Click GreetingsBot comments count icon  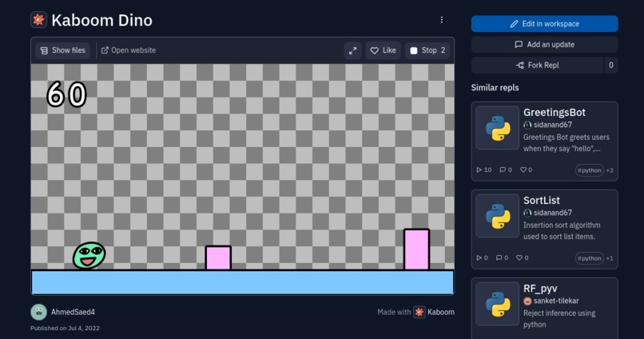[x=503, y=169]
